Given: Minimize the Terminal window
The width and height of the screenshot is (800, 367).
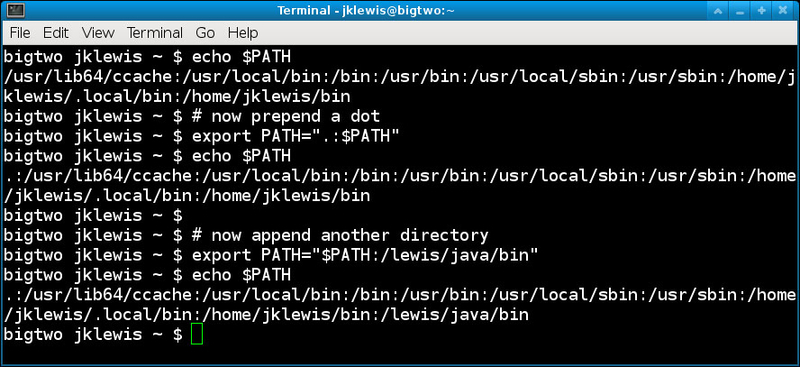Looking at the screenshot, I should click(x=740, y=10).
